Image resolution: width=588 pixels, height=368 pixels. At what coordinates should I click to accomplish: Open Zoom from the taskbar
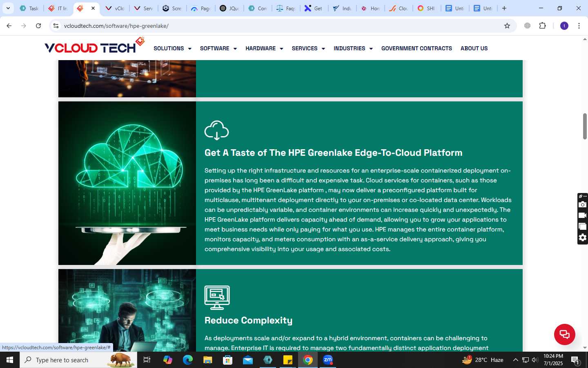point(328,360)
